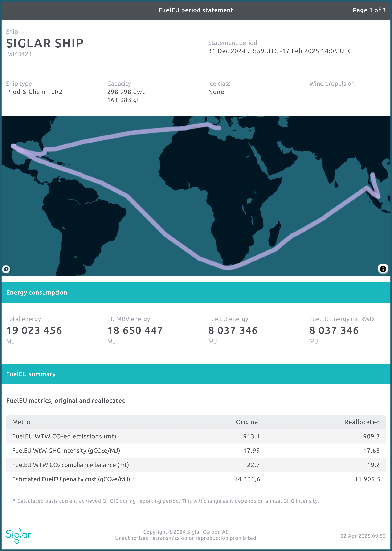Click the Siglar logo in footer
Image resolution: width=392 pixels, height=551 pixels.
click(x=19, y=536)
